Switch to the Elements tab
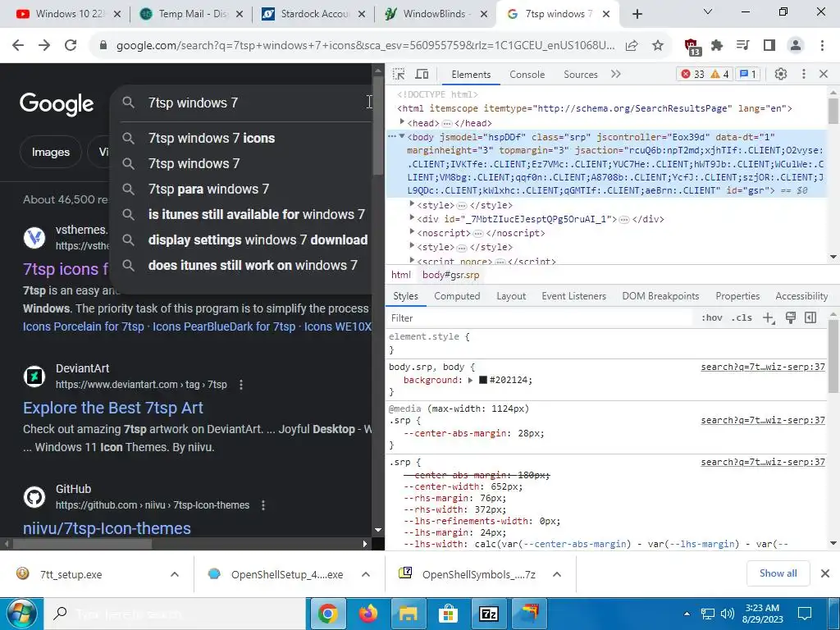 tap(471, 75)
